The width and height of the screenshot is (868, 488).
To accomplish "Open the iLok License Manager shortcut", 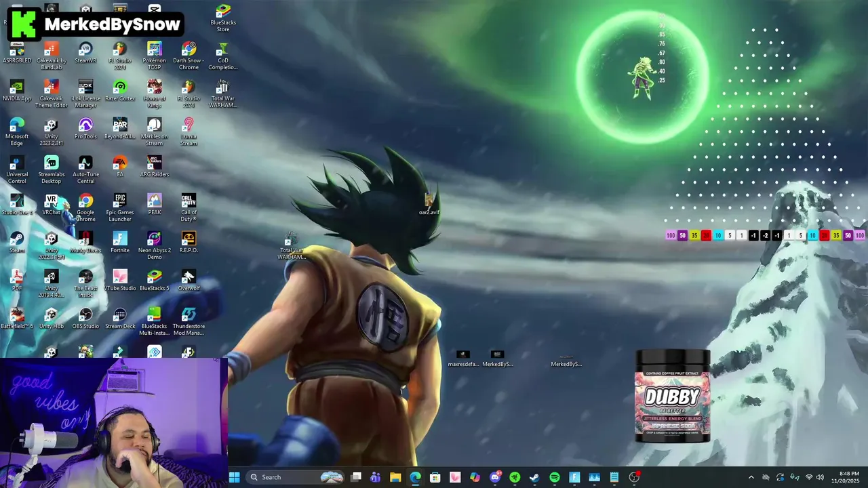I will [85, 94].
